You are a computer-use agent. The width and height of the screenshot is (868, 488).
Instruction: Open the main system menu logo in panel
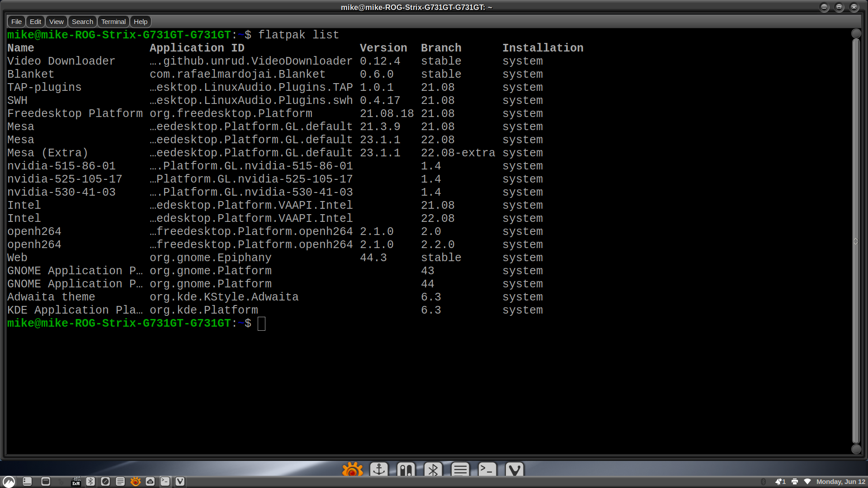coord(9,482)
